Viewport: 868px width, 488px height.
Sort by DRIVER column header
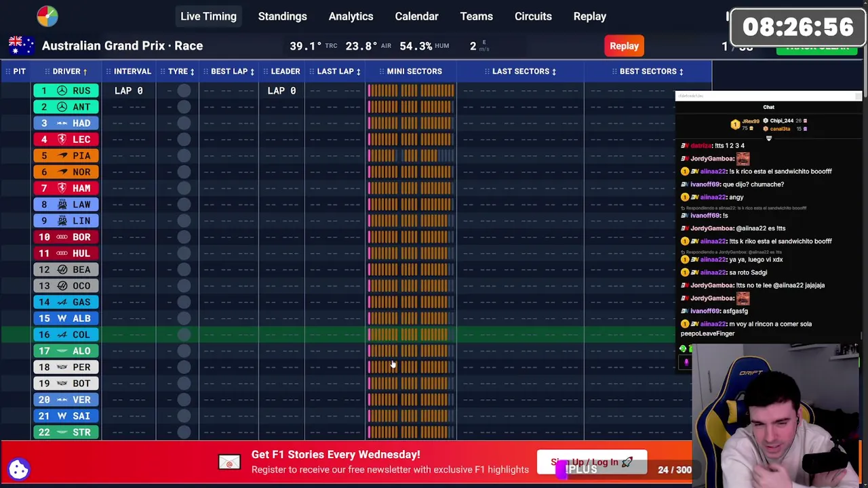pyautogui.click(x=66, y=71)
